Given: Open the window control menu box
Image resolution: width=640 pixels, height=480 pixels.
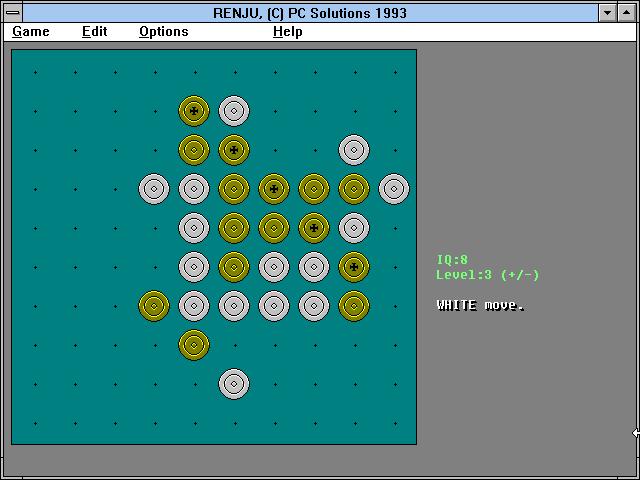Looking at the screenshot, I should tap(13, 12).
